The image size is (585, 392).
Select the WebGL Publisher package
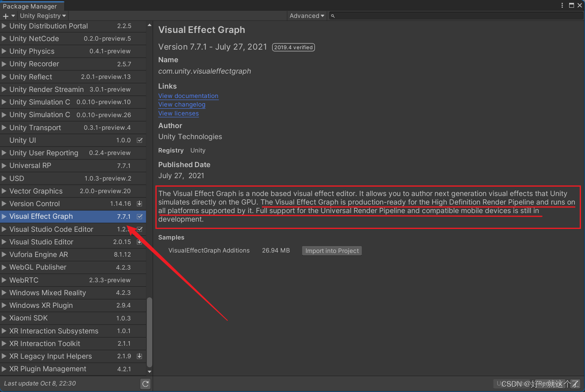(73, 267)
